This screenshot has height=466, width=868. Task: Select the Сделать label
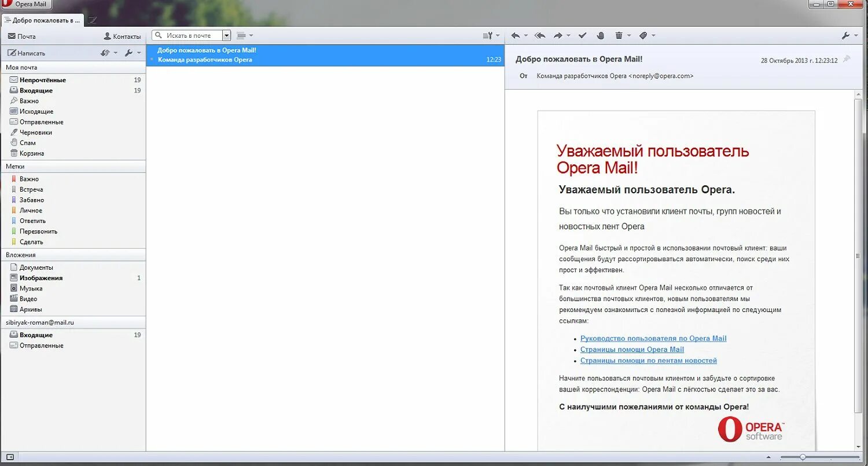pos(73,242)
